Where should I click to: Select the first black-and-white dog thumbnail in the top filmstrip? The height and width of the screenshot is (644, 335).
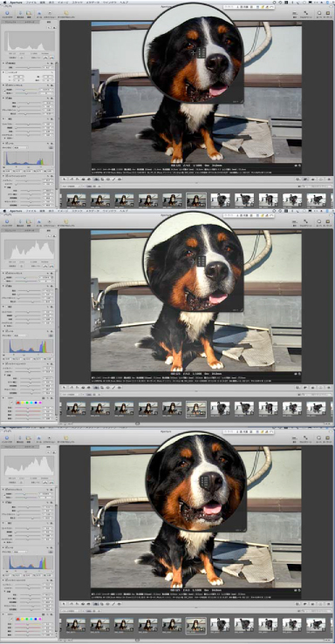(x=220, y=200)
